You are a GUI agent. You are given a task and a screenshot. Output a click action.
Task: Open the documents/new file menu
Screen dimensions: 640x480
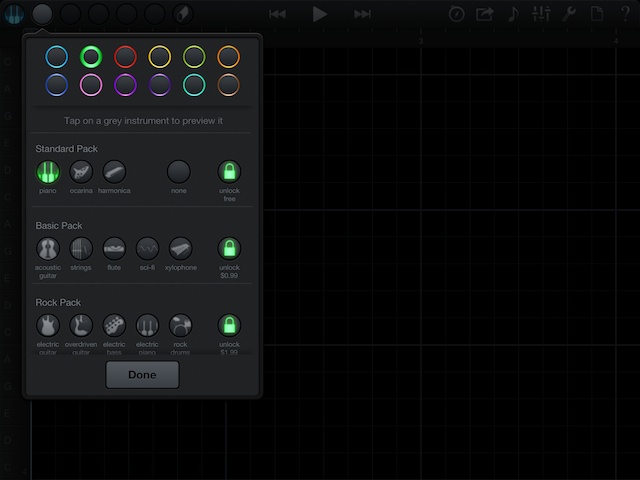[x=597, y=14]
